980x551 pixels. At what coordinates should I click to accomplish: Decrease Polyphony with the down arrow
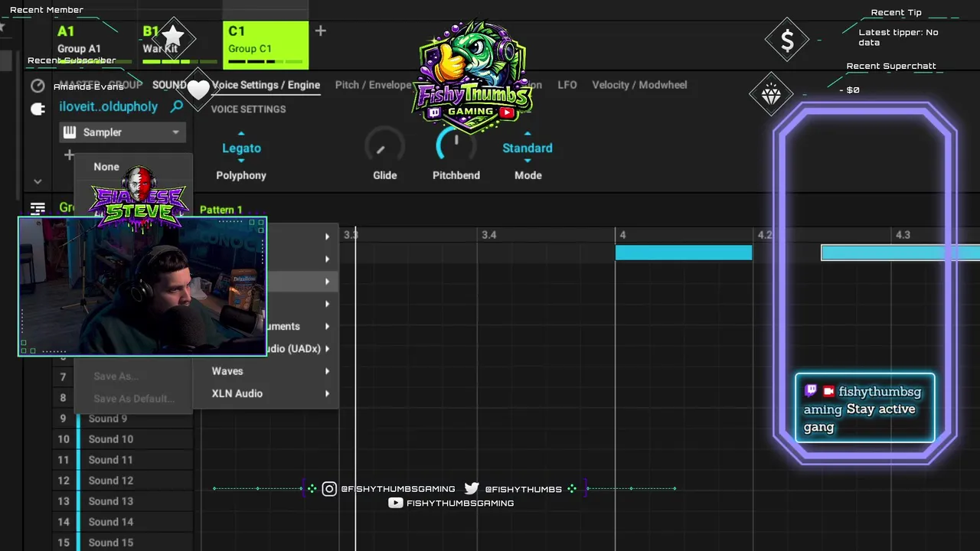click(241, 161)
